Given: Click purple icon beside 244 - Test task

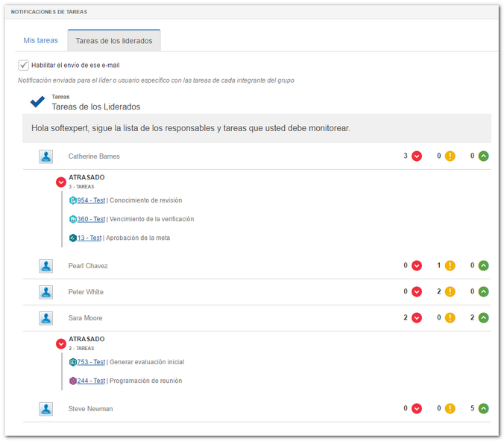Looking at the screenshot, I should 73,381.
